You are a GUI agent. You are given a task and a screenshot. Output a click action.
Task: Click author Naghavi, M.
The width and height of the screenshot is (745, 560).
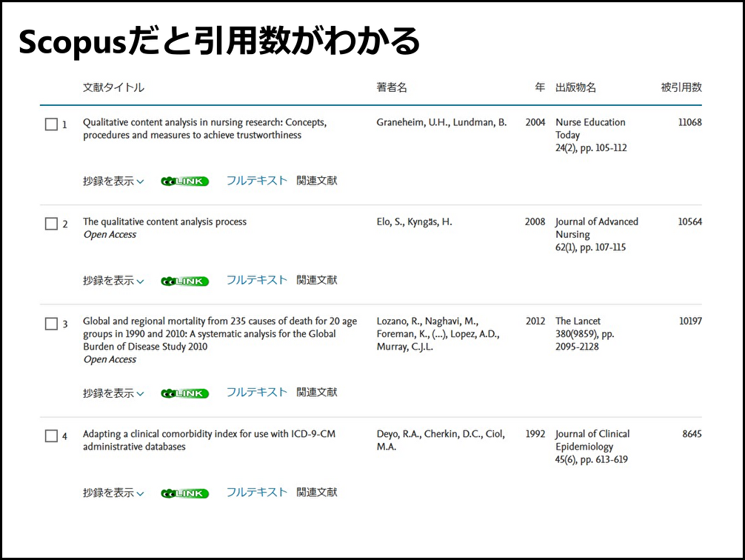452,321
